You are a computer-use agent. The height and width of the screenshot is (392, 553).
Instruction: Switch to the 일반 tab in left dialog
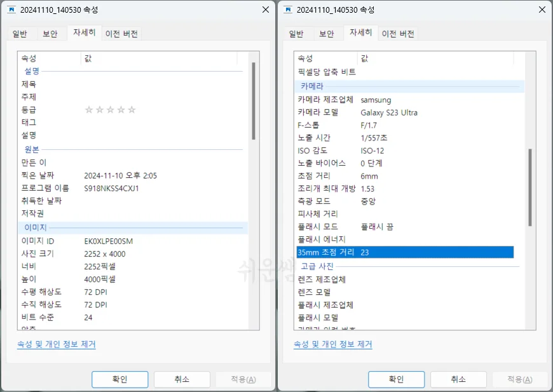[x=19, y=34]
